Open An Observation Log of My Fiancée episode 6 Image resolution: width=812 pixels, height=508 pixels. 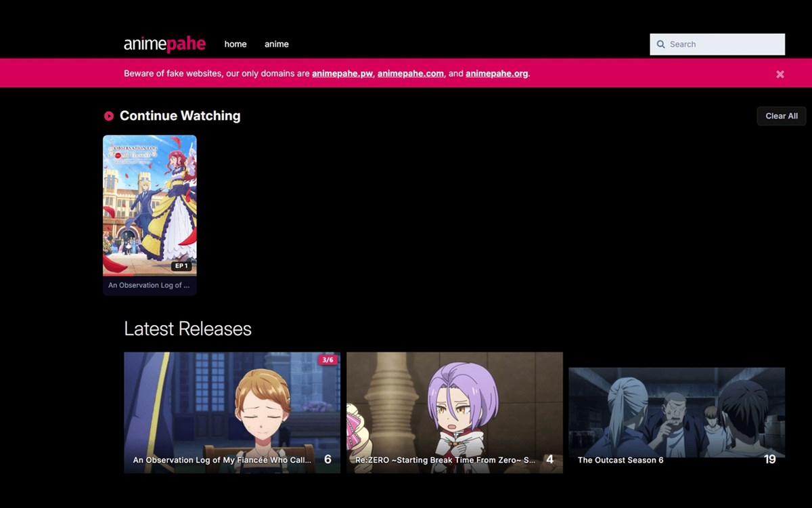point(232,412)
